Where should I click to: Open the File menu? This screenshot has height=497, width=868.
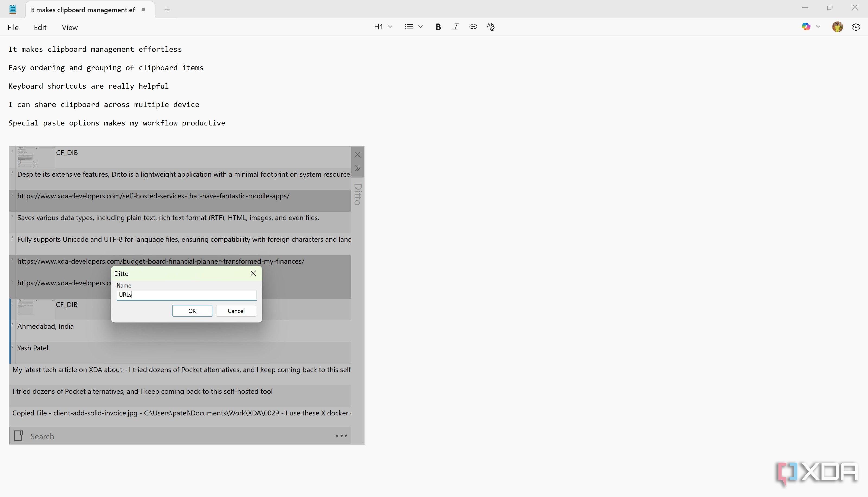[x=13, y=27]
